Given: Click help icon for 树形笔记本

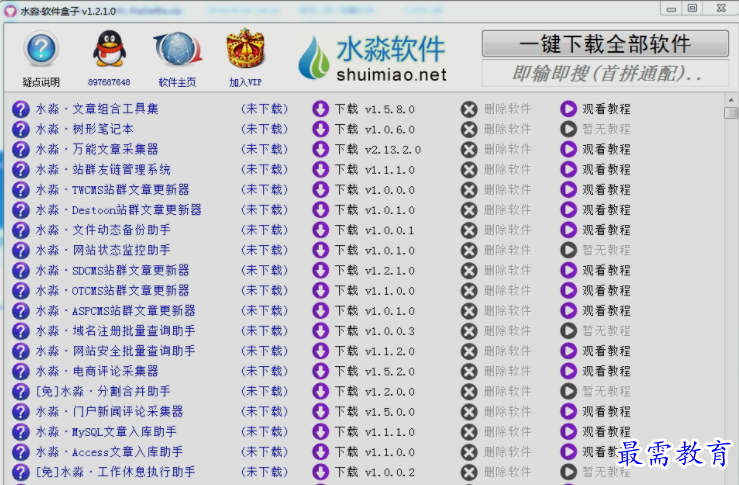Looking at the screenshot, I should pyautogui.click(x=21, y=129).
